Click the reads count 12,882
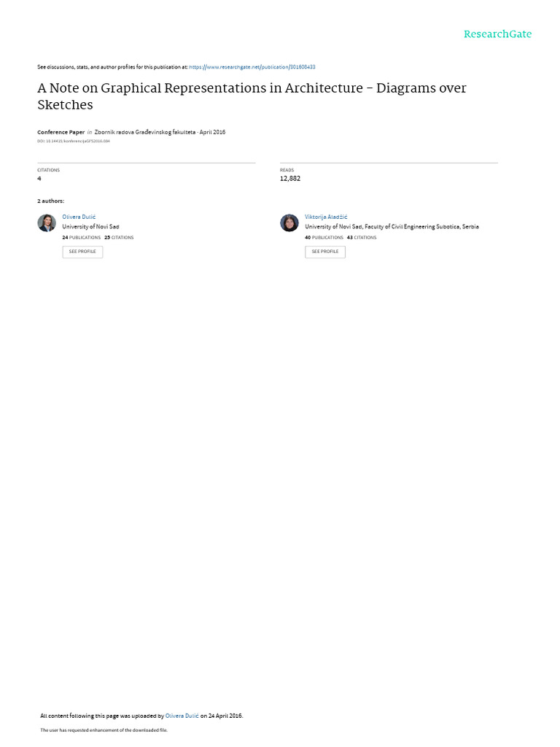This screenshot has height=747, width=560. click(x=290, y=179)
